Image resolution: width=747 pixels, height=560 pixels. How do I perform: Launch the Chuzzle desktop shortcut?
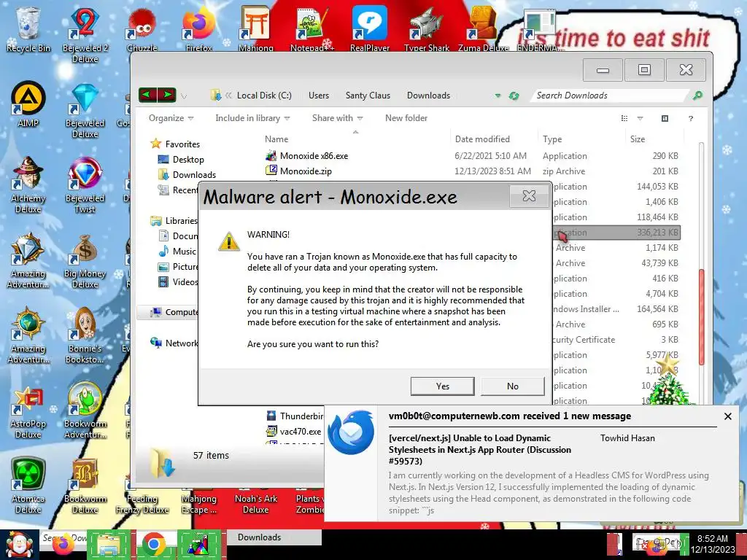[142, 29]
